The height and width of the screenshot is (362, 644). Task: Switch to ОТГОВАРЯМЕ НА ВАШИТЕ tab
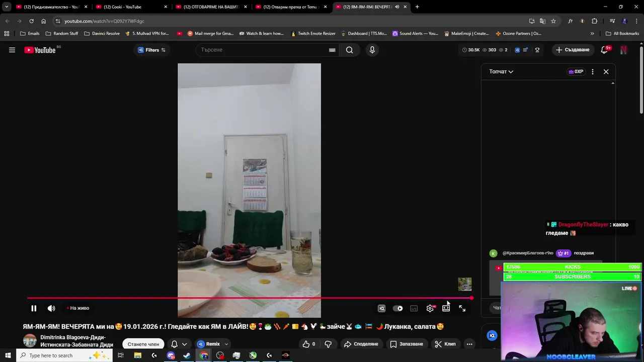coord(210,7)
